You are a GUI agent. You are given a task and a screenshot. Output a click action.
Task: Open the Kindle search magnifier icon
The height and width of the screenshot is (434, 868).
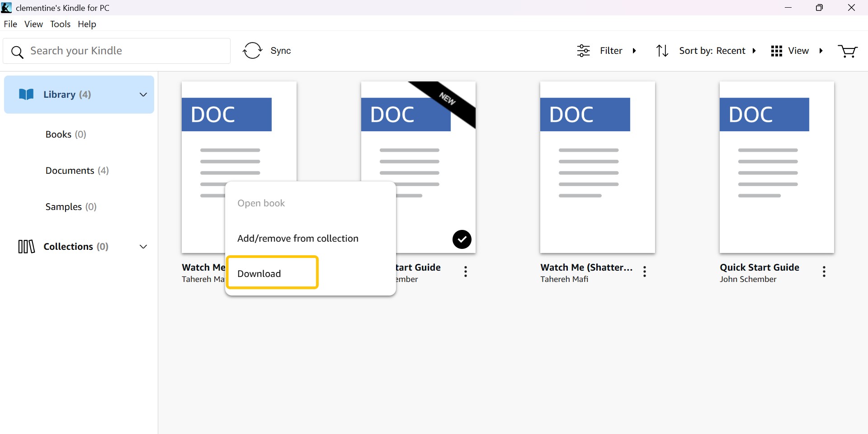tap(18, 52)
